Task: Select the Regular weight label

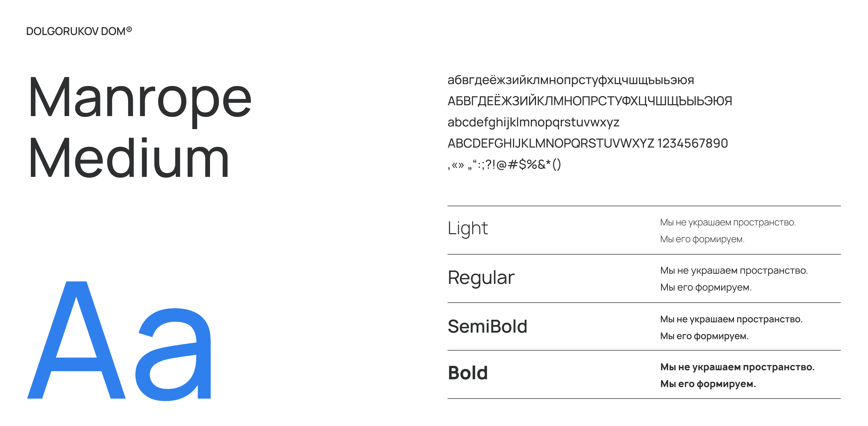Action: pyautogui.click(x=481, y=278)
